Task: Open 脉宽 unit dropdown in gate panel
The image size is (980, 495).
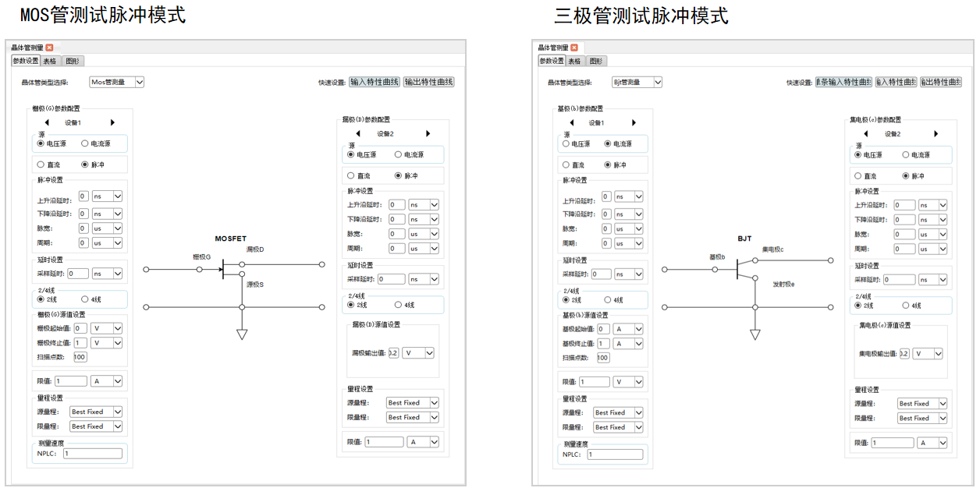Action: (108, 228)
